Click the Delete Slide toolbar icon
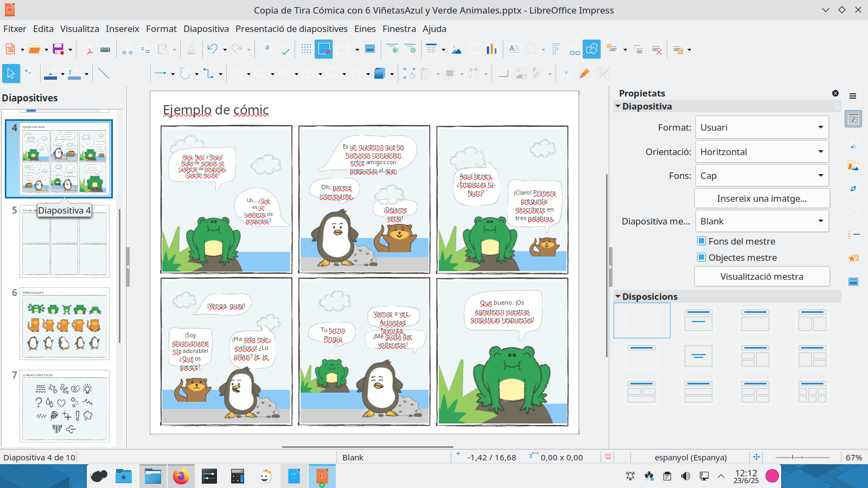The height and width of the screenshot is (488, 868). click(x=656, y=49)
